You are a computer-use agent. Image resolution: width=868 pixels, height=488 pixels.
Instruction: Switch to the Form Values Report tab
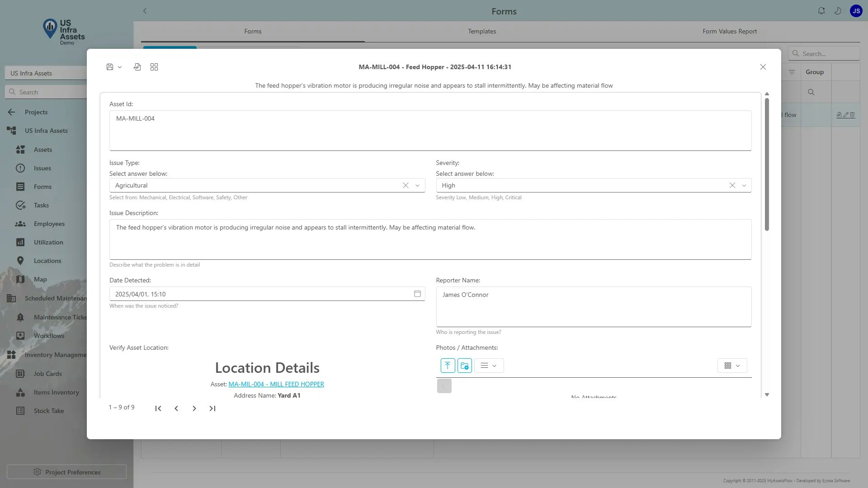tap(730, 31)
